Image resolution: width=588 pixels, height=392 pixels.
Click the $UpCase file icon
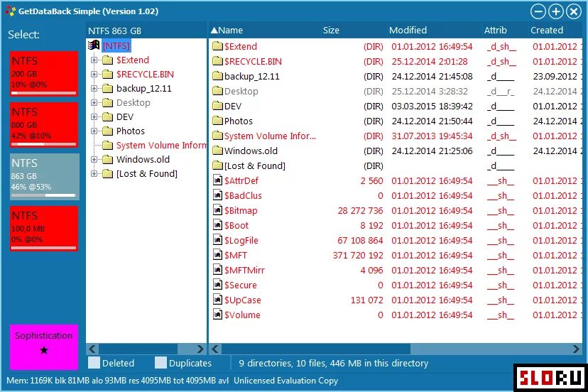click(217, 300)
